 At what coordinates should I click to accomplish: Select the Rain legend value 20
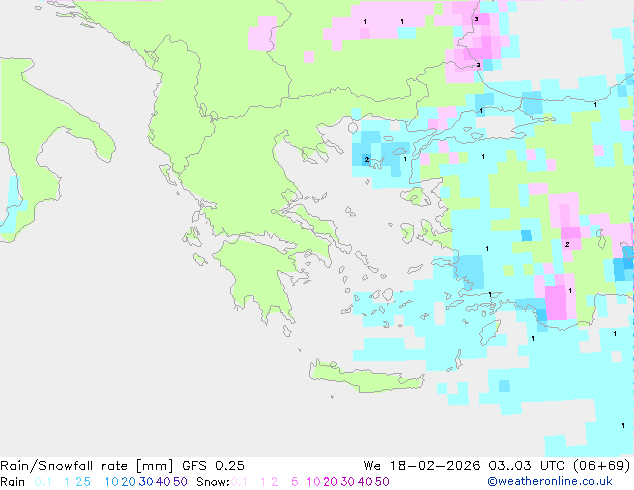129,482
